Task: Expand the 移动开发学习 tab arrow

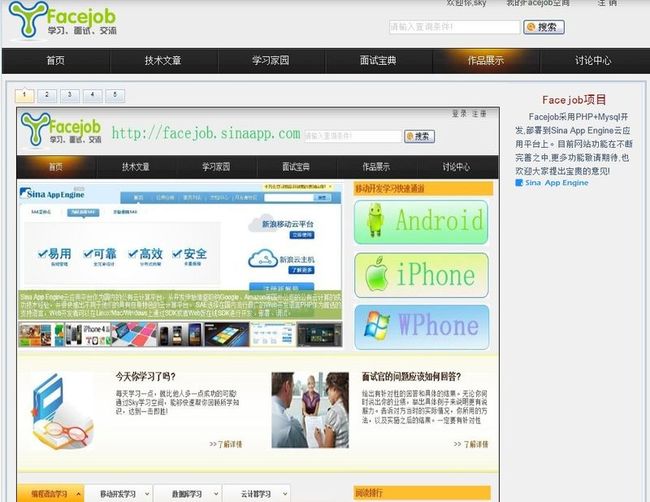Action: coord(147,494)
